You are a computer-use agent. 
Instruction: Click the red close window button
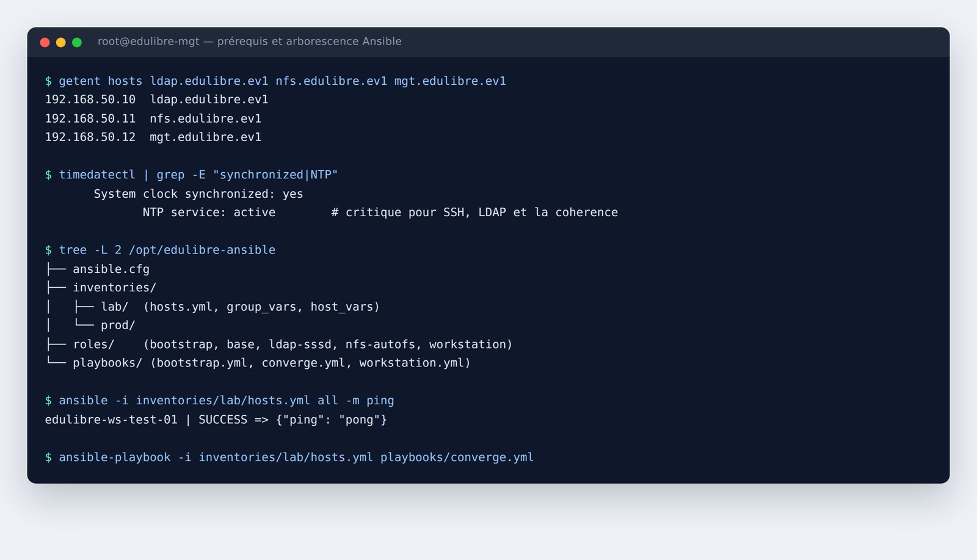coord(45,42)
